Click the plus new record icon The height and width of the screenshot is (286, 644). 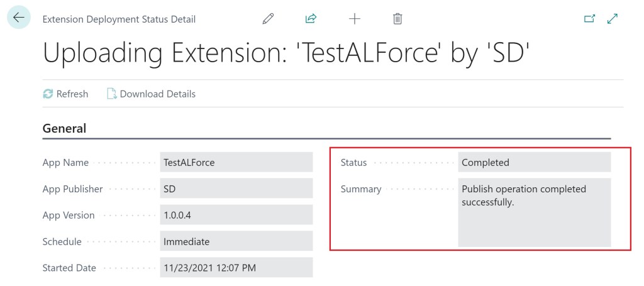point(355,19)
